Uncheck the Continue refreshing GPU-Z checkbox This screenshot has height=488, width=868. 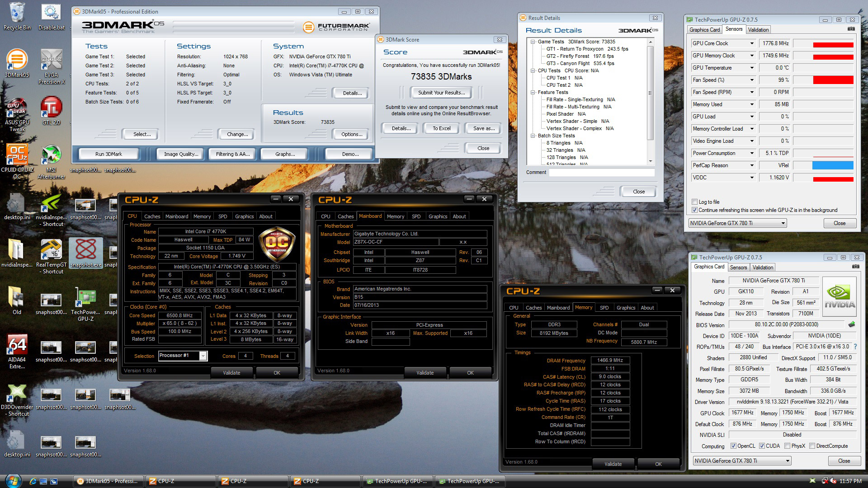(694, 210)
